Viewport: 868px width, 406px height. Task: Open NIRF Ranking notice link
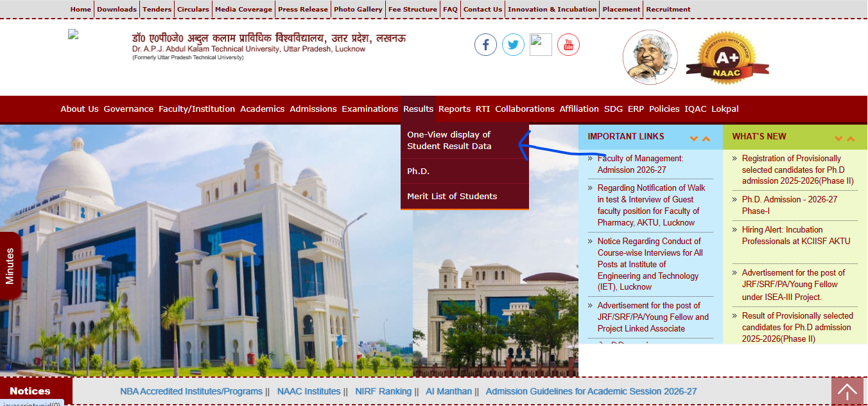(x=383, y=391)
